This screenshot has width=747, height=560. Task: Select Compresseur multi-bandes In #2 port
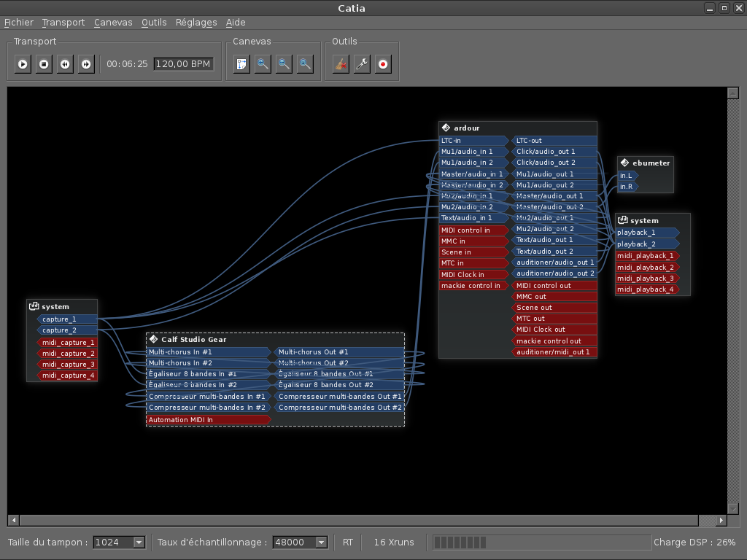[209, 407]
